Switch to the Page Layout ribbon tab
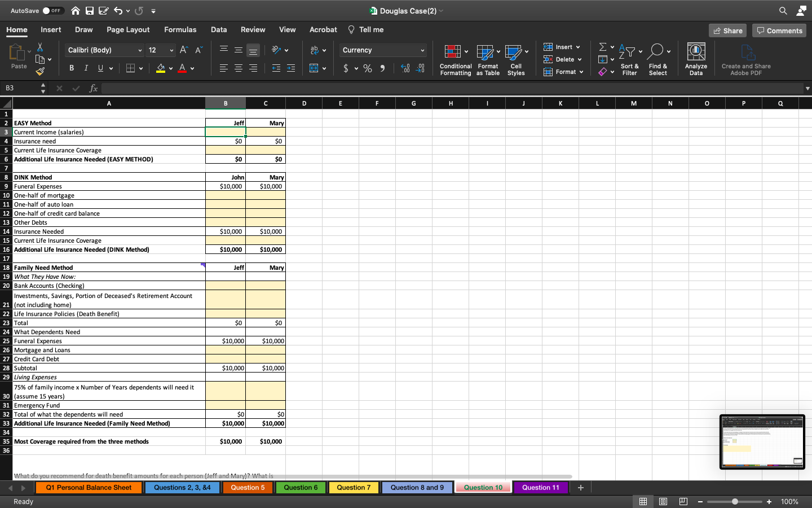The height and width of the screenshot is (508, 812). [x=128, y=29]
